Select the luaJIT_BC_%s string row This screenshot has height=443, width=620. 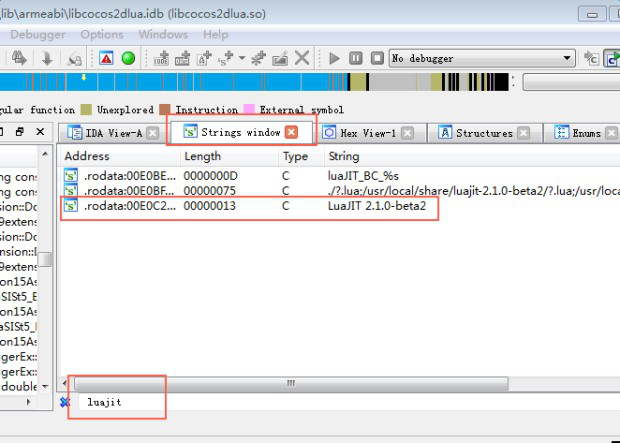(340, 176)
